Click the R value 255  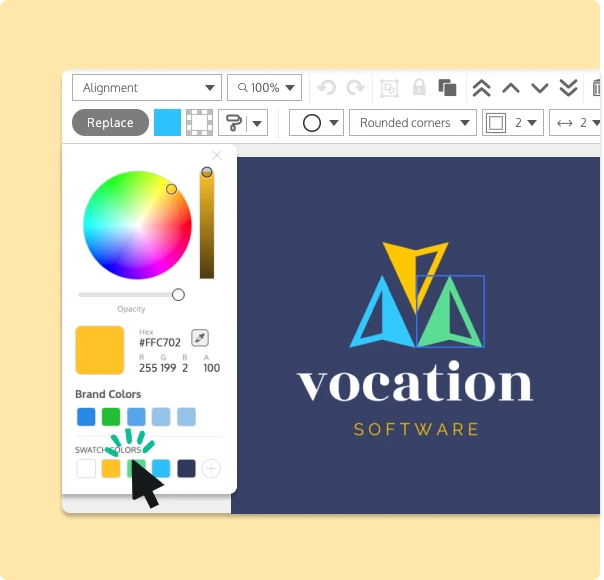click(x=148, y=368)
